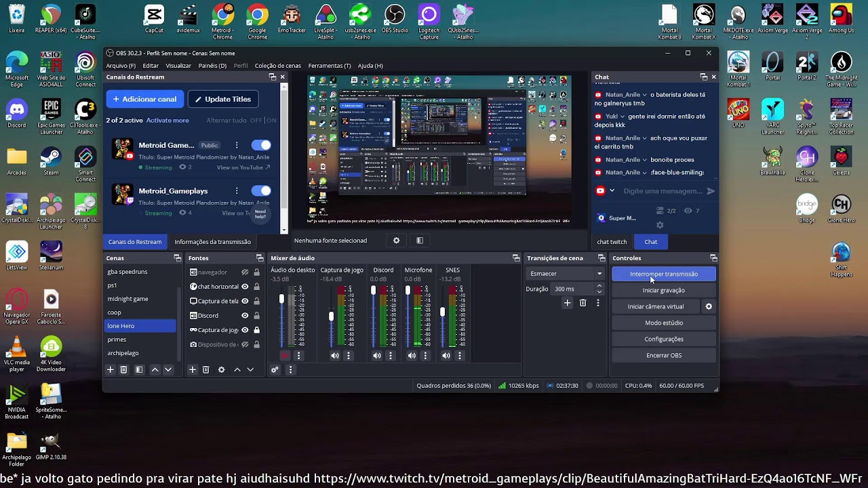Open source filters icon below preview
This screenshot has height=488, width=868.
pyautogui.click(x=420, y=240)
